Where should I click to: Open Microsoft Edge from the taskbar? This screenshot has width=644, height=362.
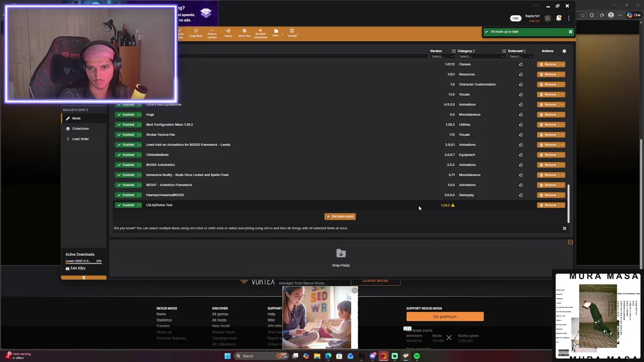coord(328,356)
